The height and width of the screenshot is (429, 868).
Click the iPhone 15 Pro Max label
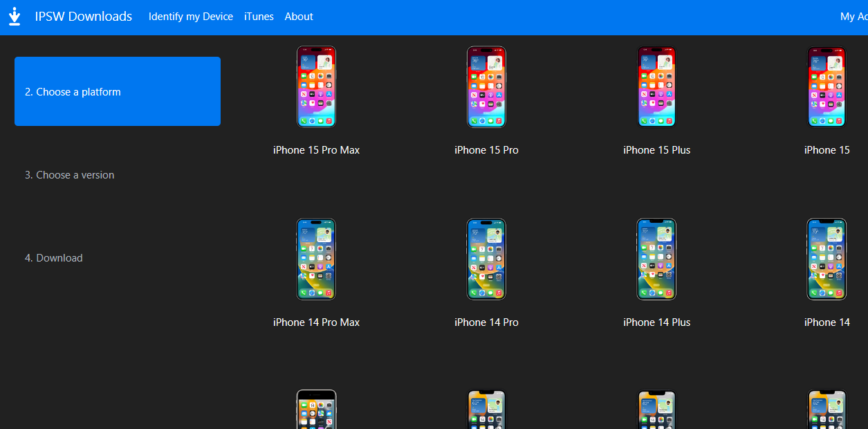[x=316, y=150]
